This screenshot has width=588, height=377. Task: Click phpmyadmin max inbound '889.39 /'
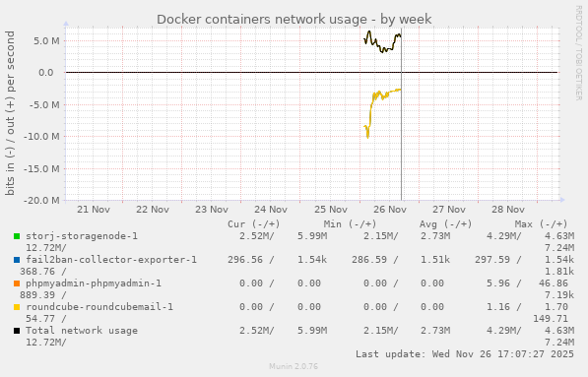(43, 295)
